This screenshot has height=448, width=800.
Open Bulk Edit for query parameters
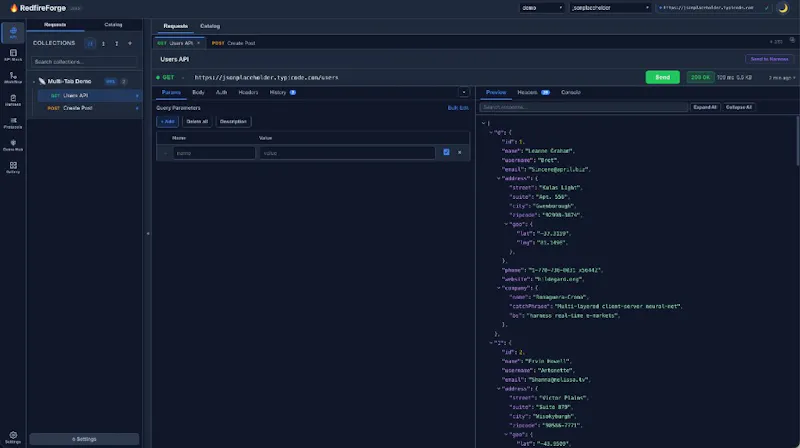point(458,108)
